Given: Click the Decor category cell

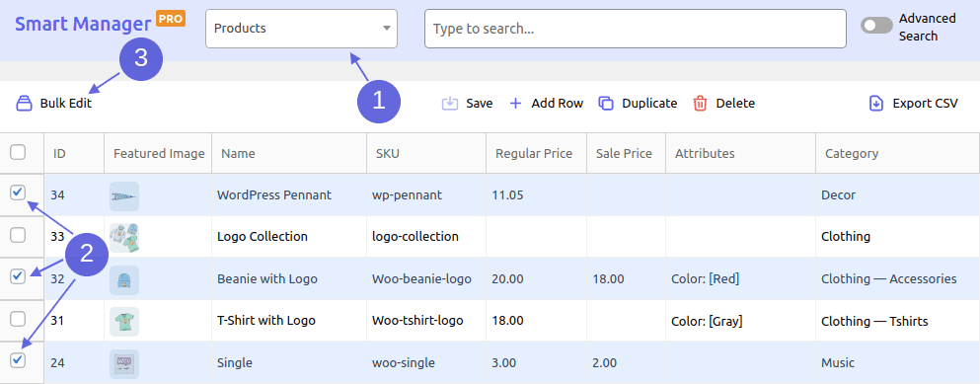Looking at the screenshot, I should click(x=897, y=195).
